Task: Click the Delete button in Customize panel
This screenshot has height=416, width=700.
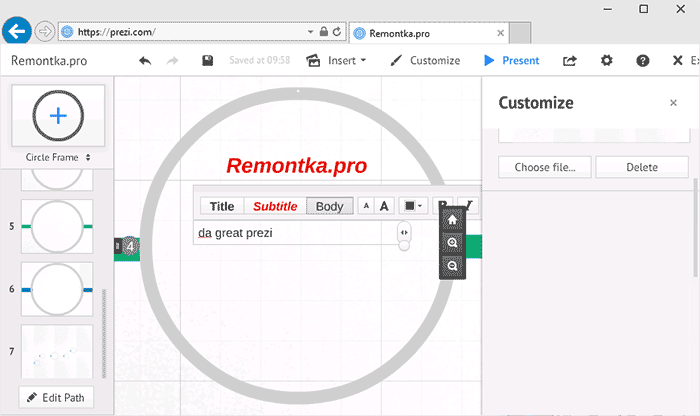Action: pyautogui.click(x=642, y=167)
